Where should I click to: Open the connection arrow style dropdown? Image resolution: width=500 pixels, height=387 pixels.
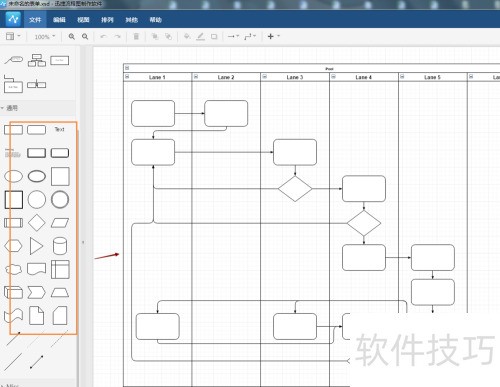click(233, 36)
